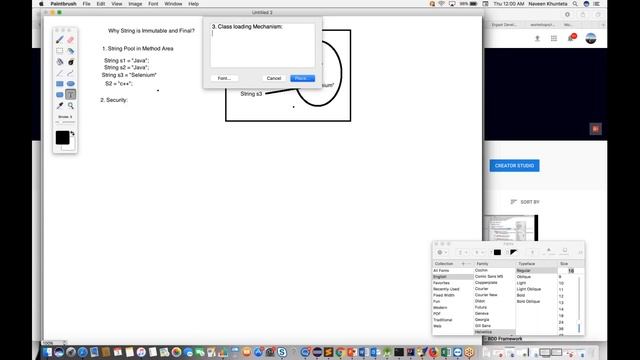Select the Paint Bucket fill tool

click(60, 62)
